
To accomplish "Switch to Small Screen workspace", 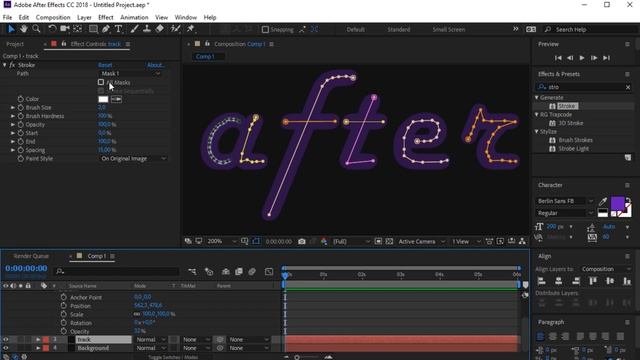I will pos(449,29).
